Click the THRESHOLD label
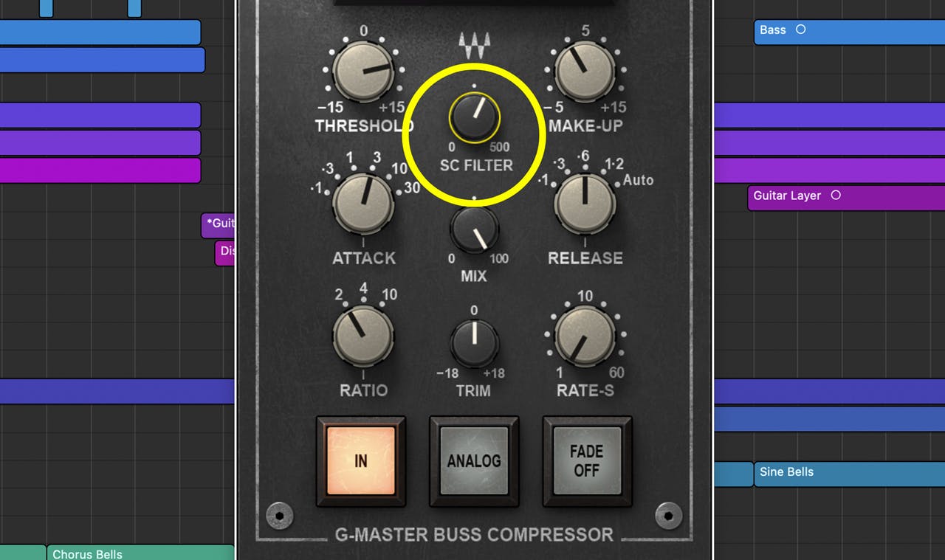Screen dimensions: 945x560 (x=365, y=126)
